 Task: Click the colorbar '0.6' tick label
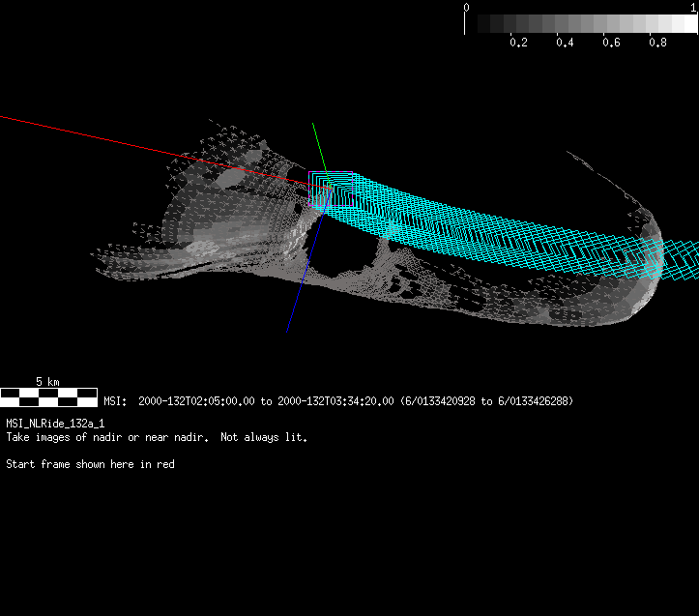[611, 43]
